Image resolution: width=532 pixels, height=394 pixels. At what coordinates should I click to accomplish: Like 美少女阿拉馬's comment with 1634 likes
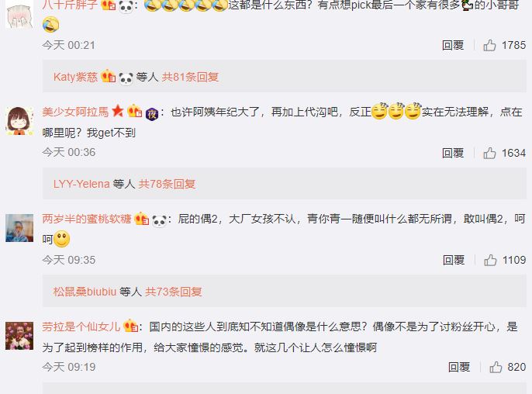click(489, 153)
